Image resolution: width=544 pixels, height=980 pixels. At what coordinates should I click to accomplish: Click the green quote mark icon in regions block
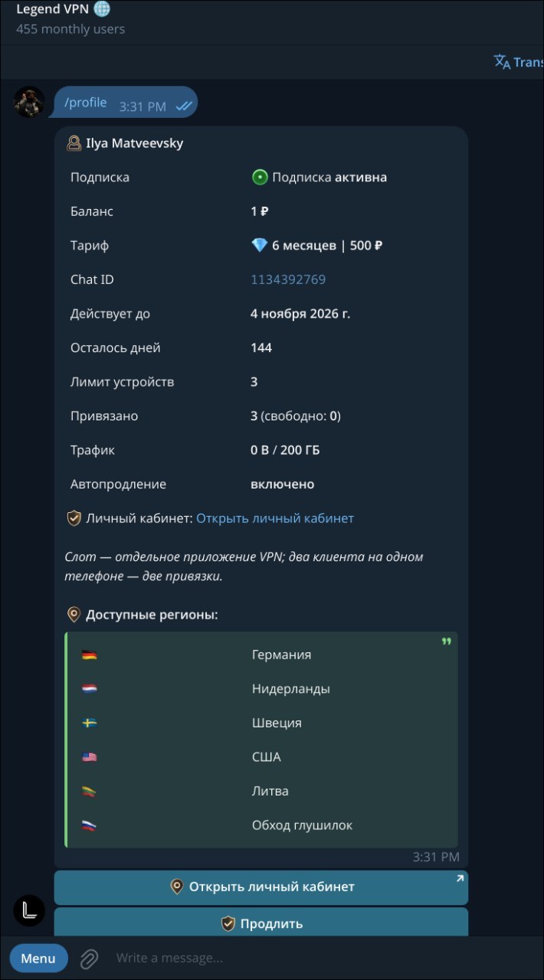pyautogui.click(x=446, y=642)
